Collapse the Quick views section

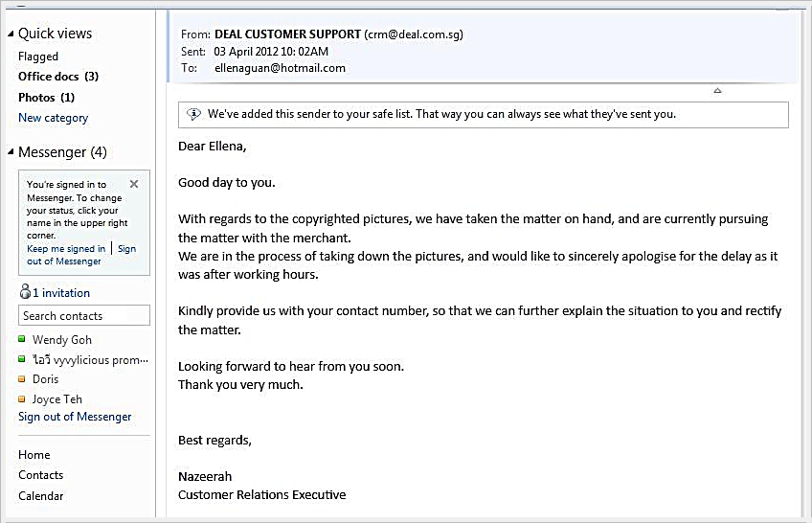click(x=11, y=34)
